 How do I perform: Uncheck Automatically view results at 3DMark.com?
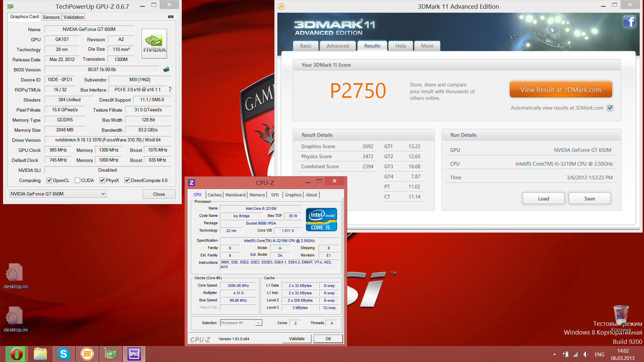[610, 108]
